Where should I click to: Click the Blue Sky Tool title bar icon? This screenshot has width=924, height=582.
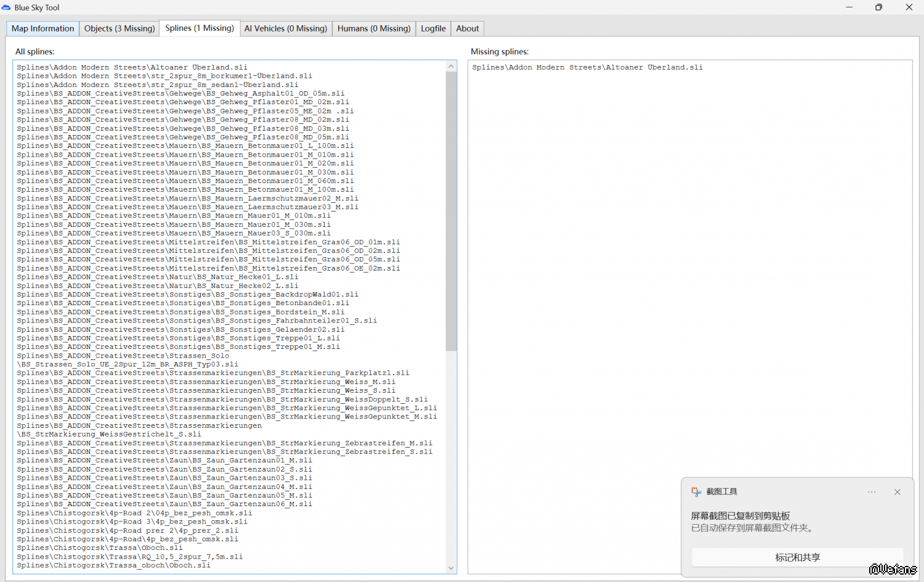pos(7,7)
